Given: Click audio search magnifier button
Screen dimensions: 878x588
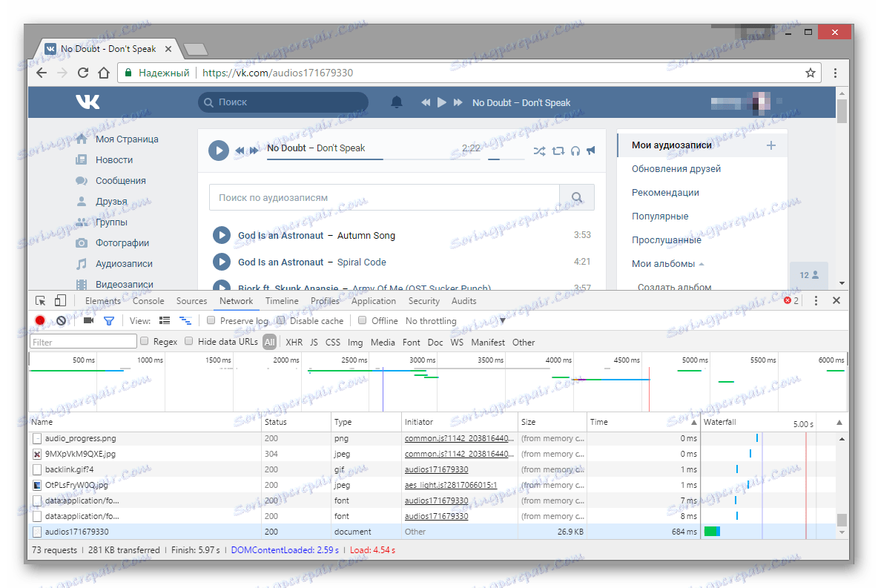Looking at the screenshot, I should (577, 197).
